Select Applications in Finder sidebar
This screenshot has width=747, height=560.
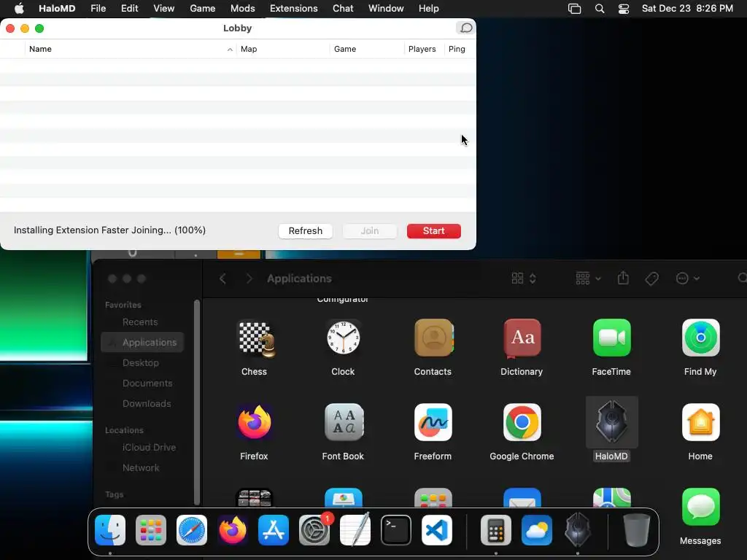pyautogui.click(x=142, y=343)
